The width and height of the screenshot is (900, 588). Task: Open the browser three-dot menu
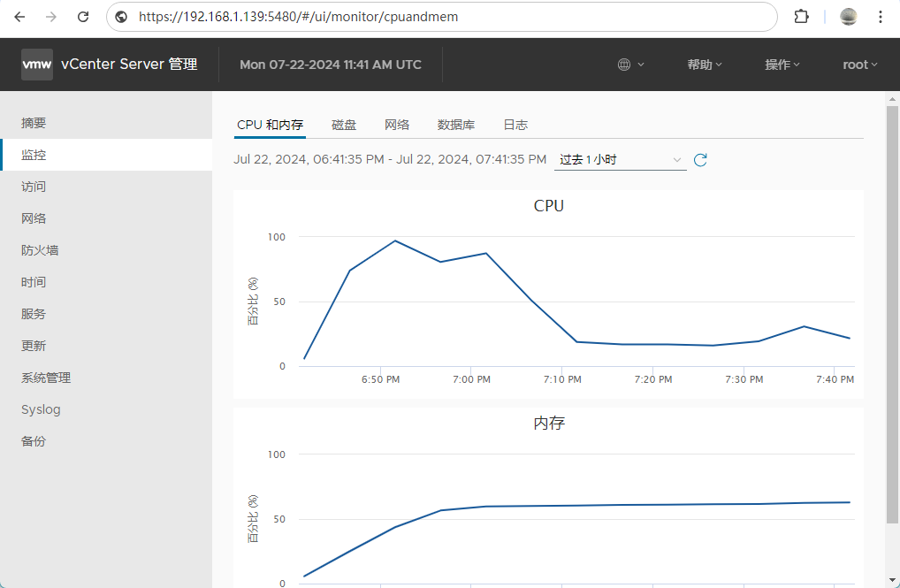[880, 17]
